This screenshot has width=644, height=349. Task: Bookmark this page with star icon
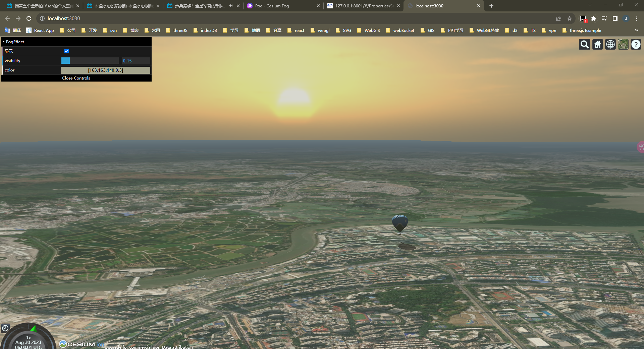[570, 18]
